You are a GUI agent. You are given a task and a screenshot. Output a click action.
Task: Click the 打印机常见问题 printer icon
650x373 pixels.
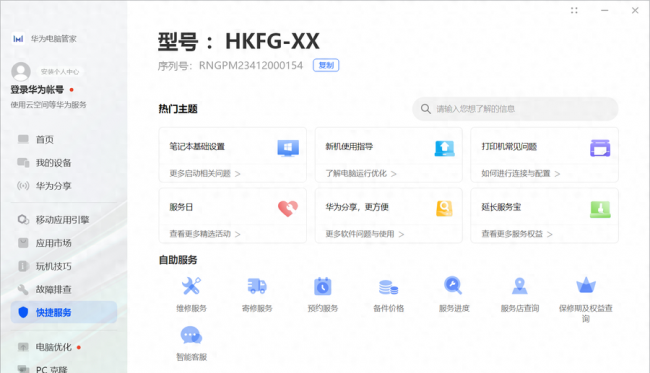(x=600, y=148)
